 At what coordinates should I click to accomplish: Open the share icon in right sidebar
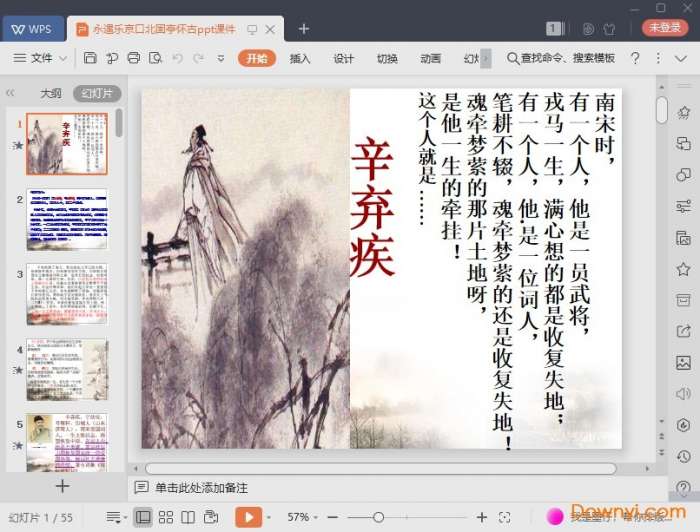(683, 331)
